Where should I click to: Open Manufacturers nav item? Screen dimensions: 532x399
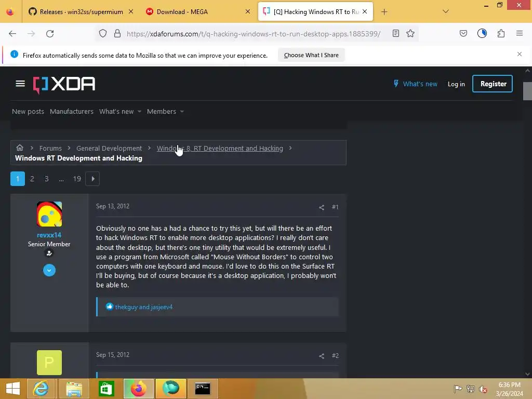[72, 111]
